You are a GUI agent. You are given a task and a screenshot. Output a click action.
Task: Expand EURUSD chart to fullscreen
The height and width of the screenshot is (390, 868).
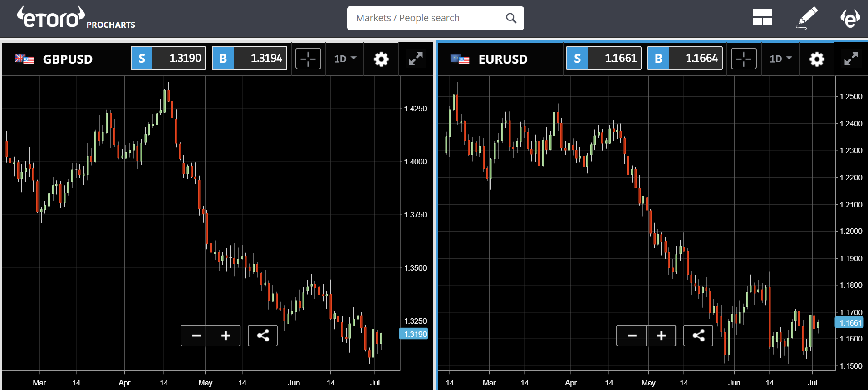(x=851, y=59)
